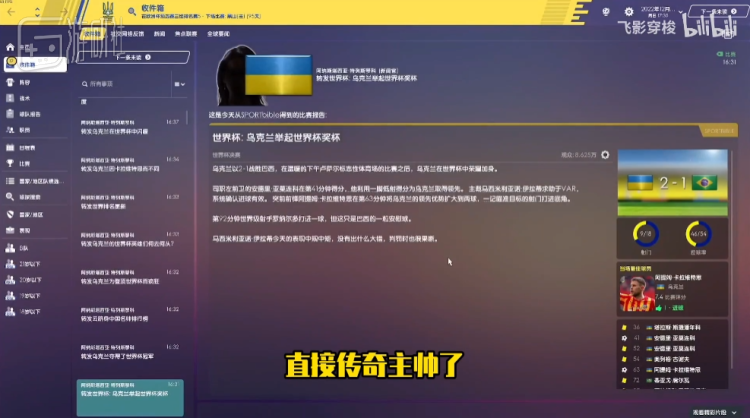Click the back navigation arrow
Screen dimensions: 750x418
coord(11,11)
